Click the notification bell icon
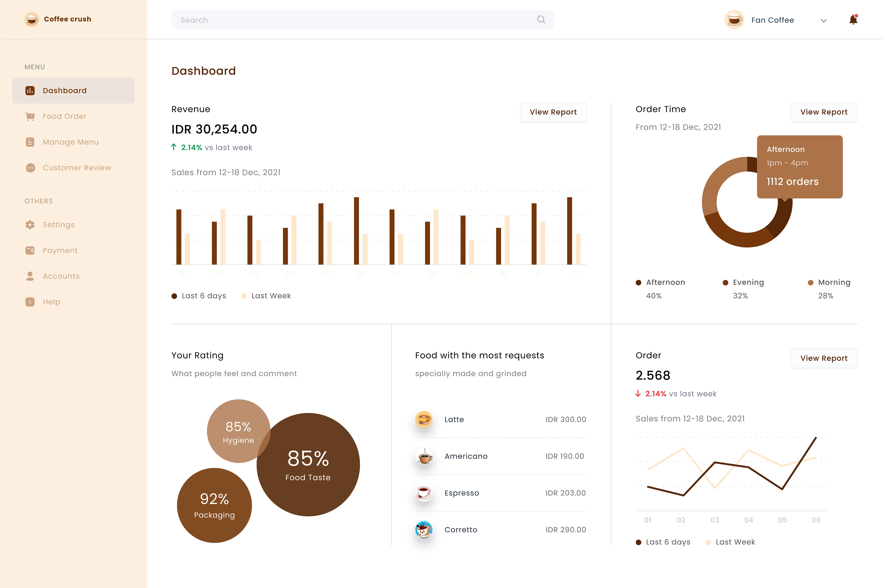Viewport: 882px width, 588px height. (853, 20)
